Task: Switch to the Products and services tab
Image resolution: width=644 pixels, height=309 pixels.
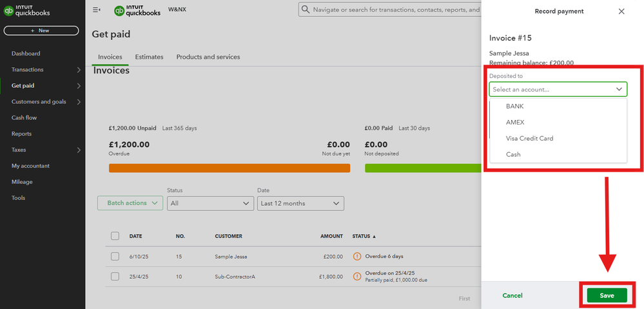Action: pos(208,57)
